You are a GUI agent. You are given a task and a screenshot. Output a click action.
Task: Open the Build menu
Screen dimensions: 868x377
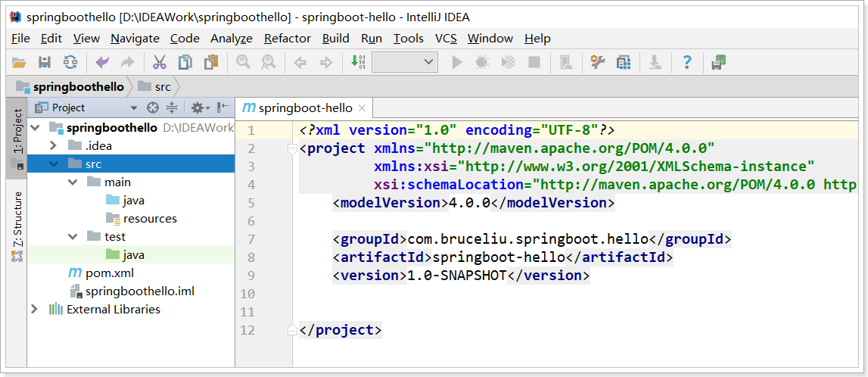click(x=335, y=38)
